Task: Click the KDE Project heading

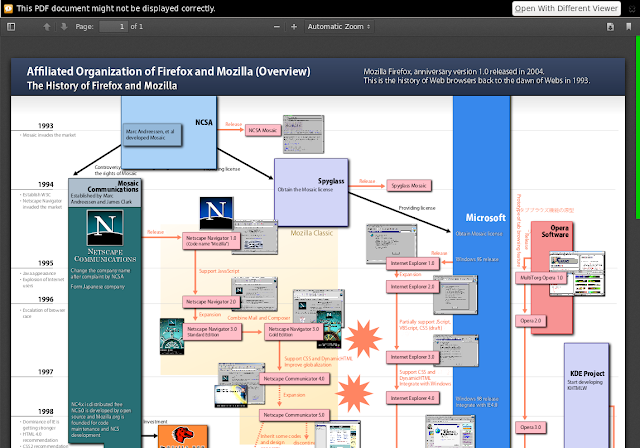Action: 587,373
